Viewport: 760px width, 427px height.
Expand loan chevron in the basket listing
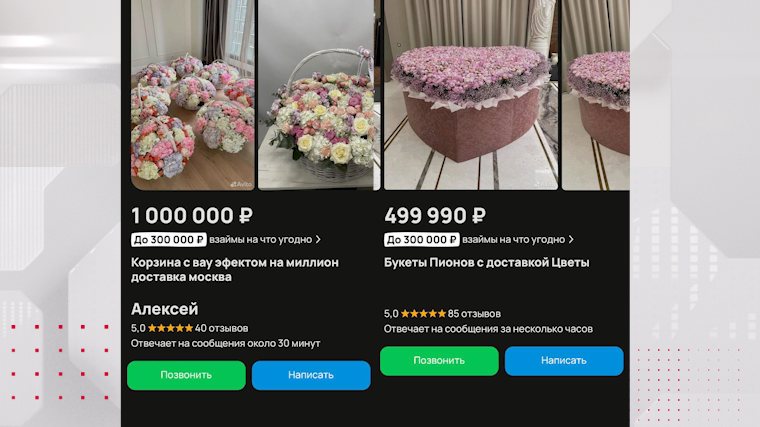(318, 240)
